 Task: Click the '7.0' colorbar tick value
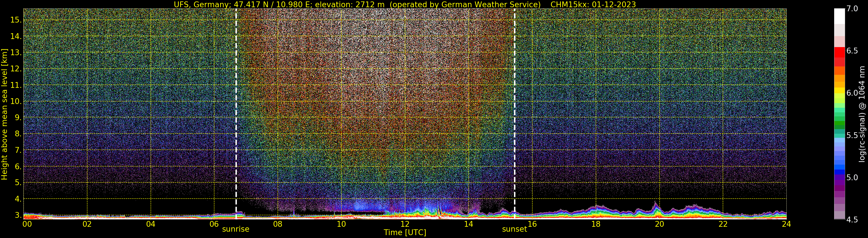(x=852, y=9)
